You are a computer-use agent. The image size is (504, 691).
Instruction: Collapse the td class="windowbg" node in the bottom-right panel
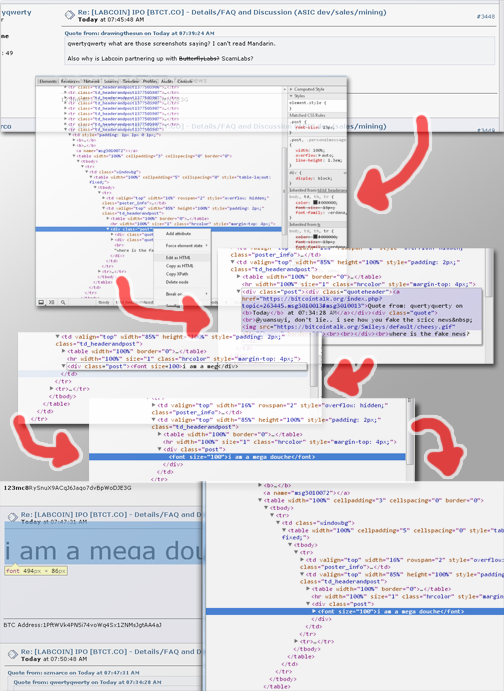(x=278, y=523)
